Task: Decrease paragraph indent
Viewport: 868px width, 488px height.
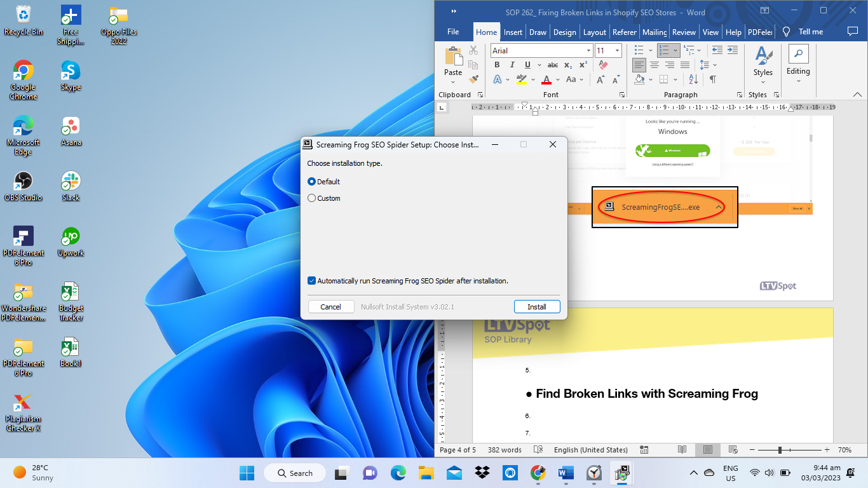Action: point(717,50)
